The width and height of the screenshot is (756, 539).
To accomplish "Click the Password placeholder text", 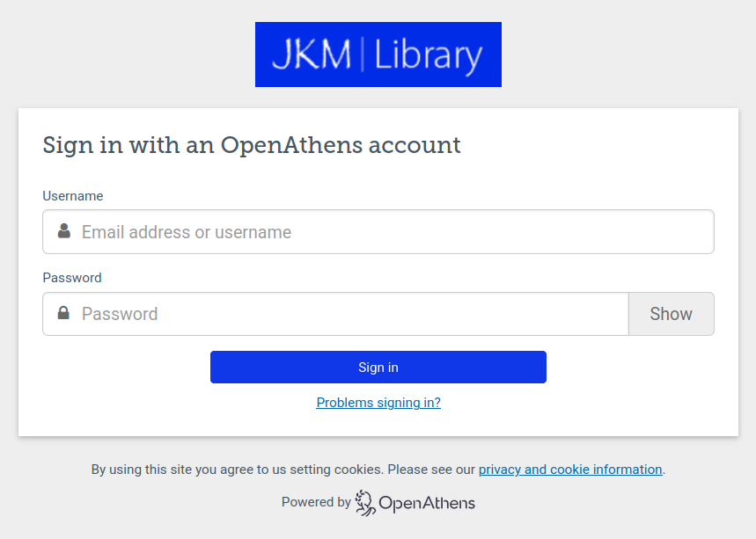I will click(x=120, y=313).
